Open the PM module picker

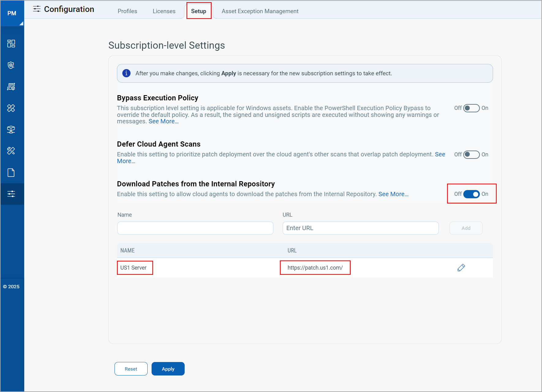click(x=12, y=13)
